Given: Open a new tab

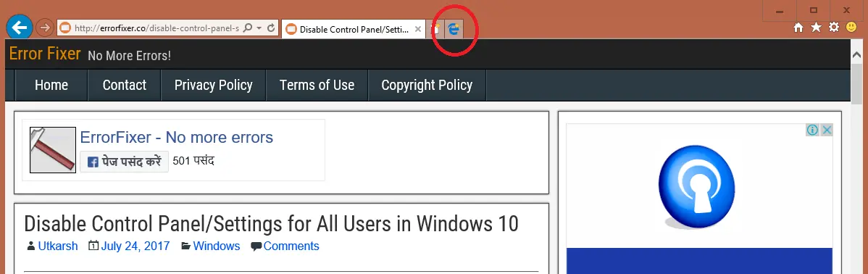Looking at the screenshot, I should click(x=436, y=29).
